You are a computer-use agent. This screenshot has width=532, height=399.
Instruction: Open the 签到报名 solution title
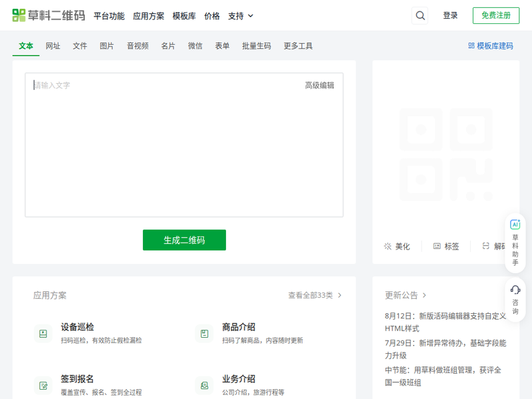point(77,378)
